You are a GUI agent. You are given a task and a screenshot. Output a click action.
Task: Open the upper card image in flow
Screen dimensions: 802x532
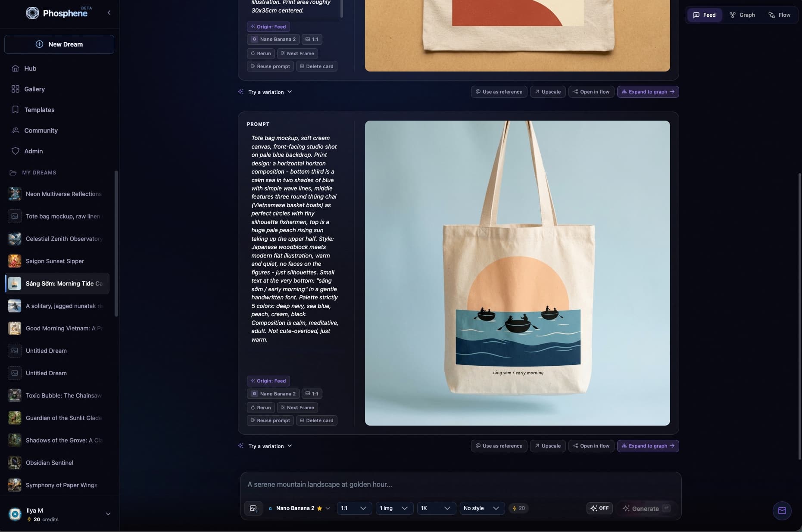click(x=591, y=92)
